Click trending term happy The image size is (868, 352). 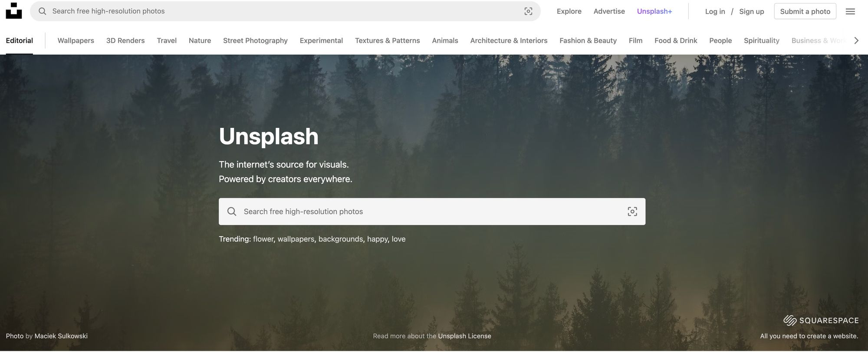(x=378, y=239)
